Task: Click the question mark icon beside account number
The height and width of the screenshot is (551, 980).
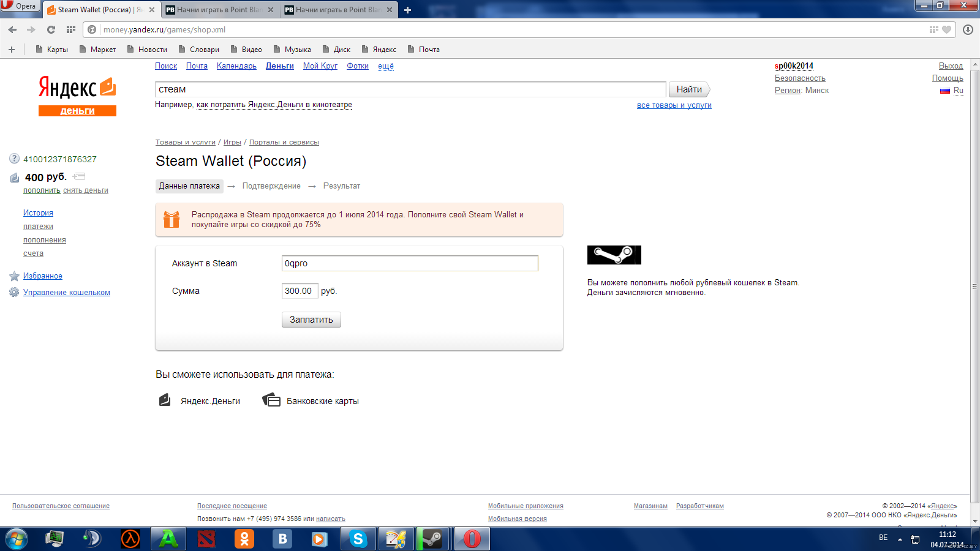Action: pos(15,159)
